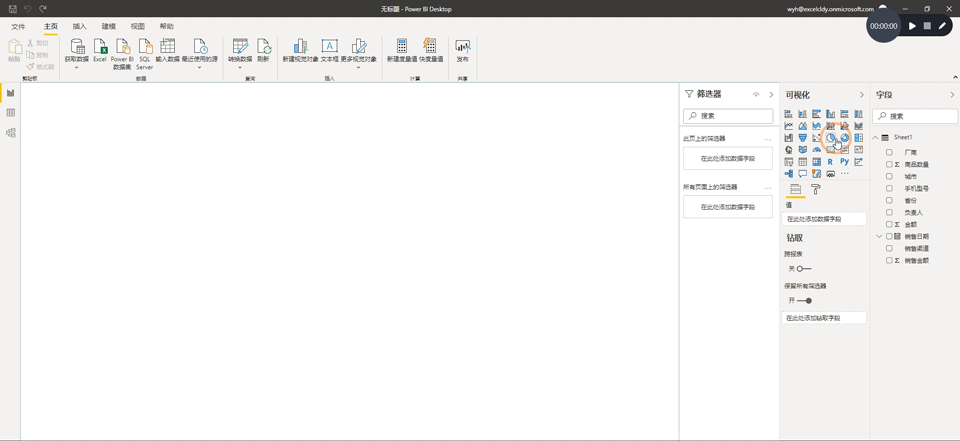Select the map visual
Screen dimensions: 960x441
789,149
